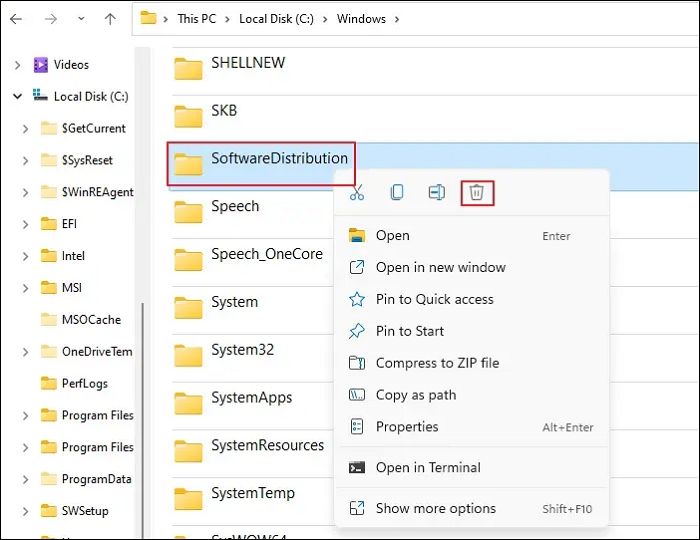Screen dimensions: 700x540
Task: Select Pin to Quick access
Action: click(x=434, y=299)
